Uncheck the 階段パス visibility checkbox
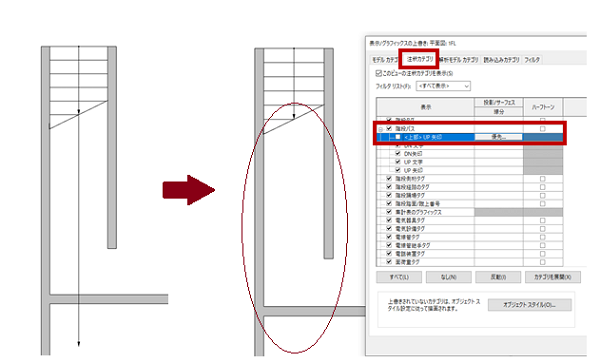Screen dimensions: 600x363 click(389, 129)
